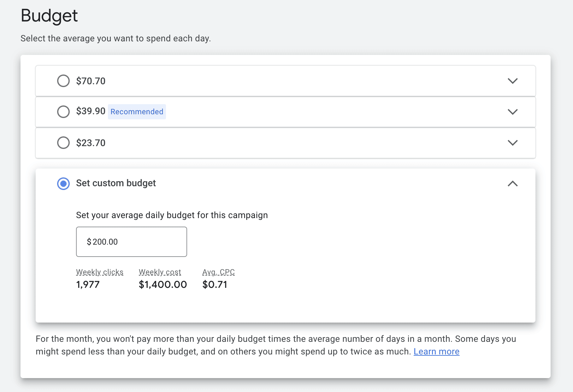Click the Weekly cost label
This screenshot has width=573, height=392.
tap(160, 272)
